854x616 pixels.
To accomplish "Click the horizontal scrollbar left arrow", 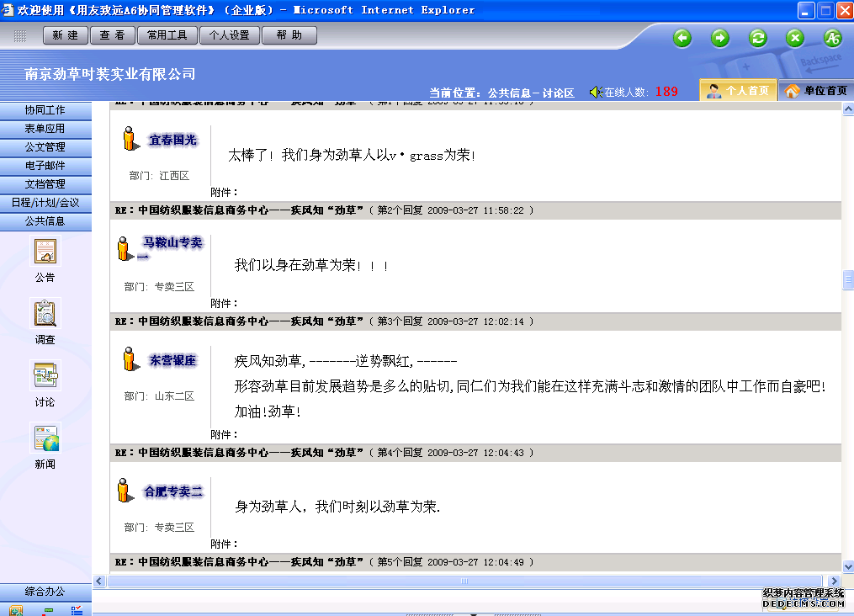I will [99, 581].
